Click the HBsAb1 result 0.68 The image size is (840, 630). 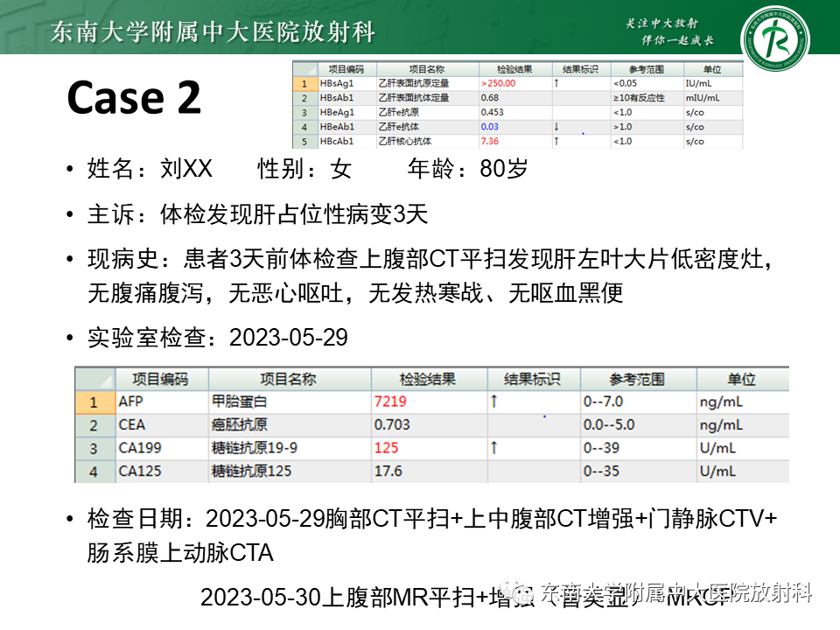[x=490, y=98]
